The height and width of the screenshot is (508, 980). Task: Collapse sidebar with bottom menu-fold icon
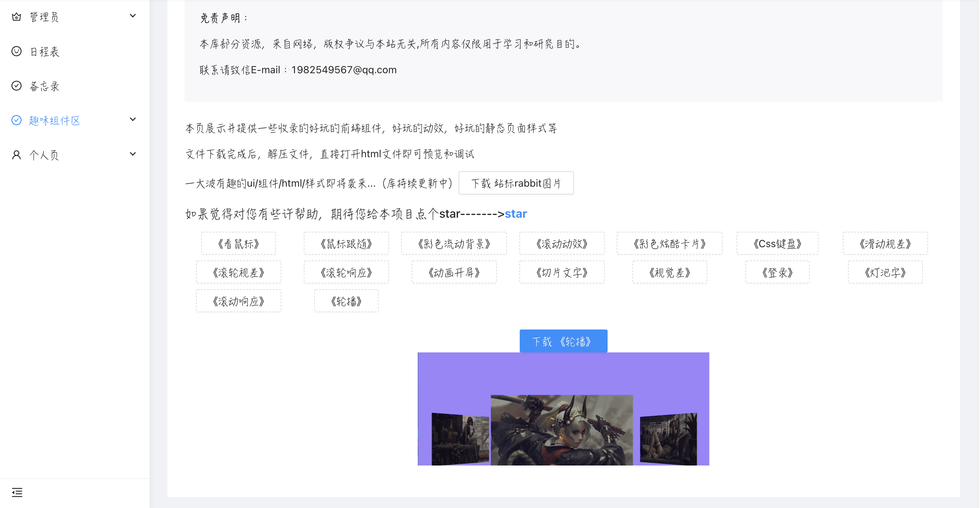click(17, 492)
